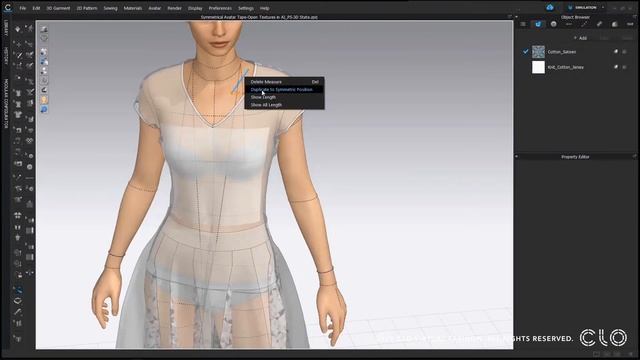Click the yellow light icon in the viewport toolbar
The image size is (640, 360).
(44, 100)
